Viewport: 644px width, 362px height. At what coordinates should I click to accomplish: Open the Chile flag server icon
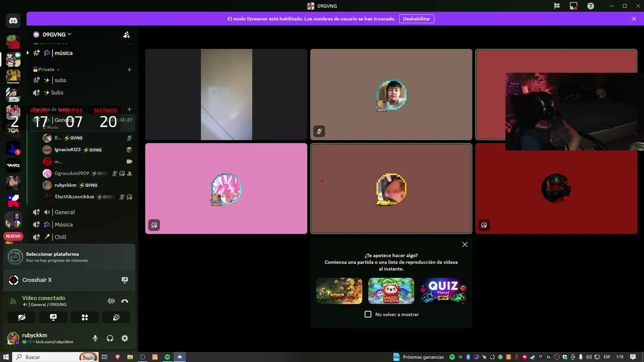[x=13, y=201]
